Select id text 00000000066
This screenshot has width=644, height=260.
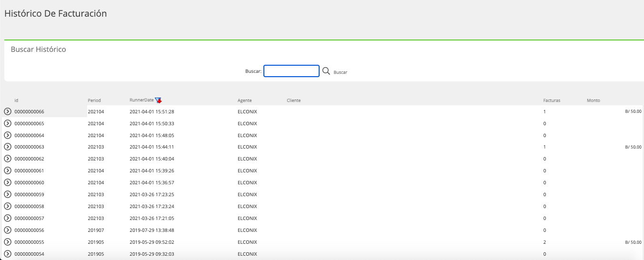(29, 111)
